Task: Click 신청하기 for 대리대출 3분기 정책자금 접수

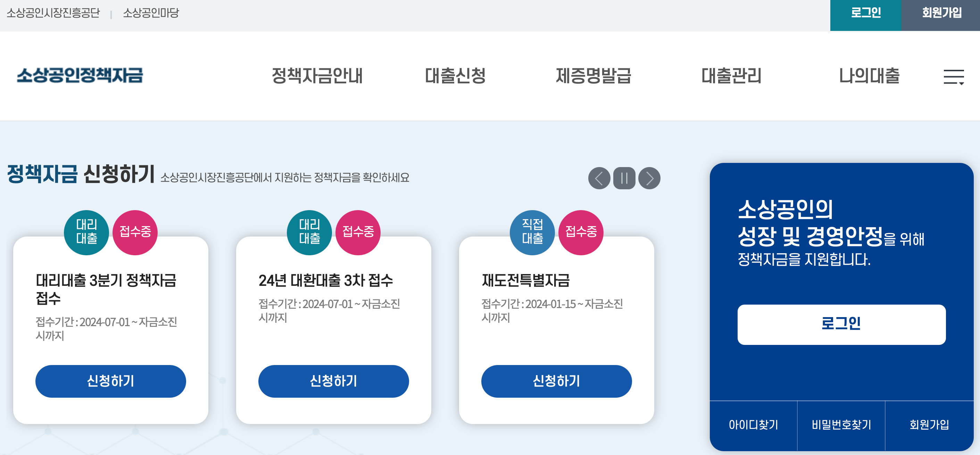Action: point(110,381)
